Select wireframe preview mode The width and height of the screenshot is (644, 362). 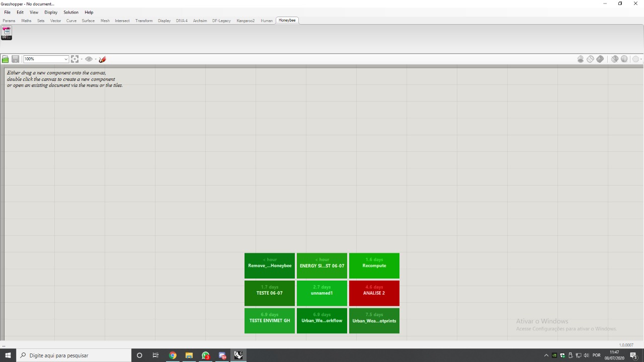coord(590,59)
